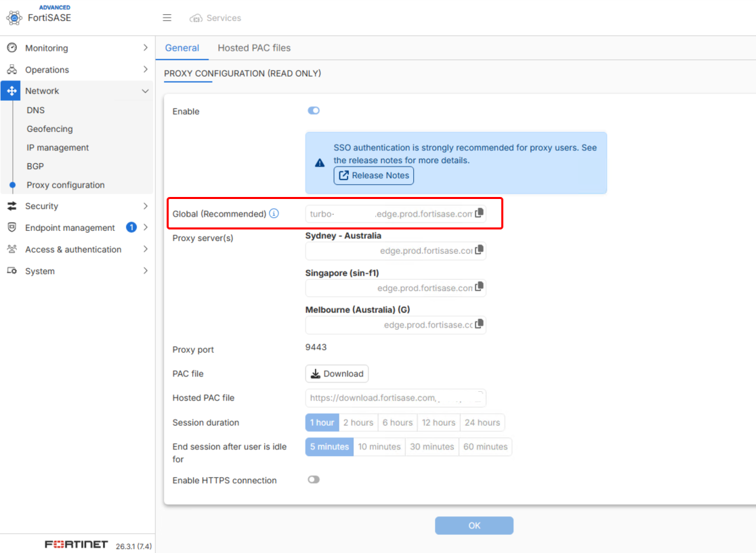The image size is (756, 553).
Task: Expand the Operations menu chevron
Action: point(146,69)
